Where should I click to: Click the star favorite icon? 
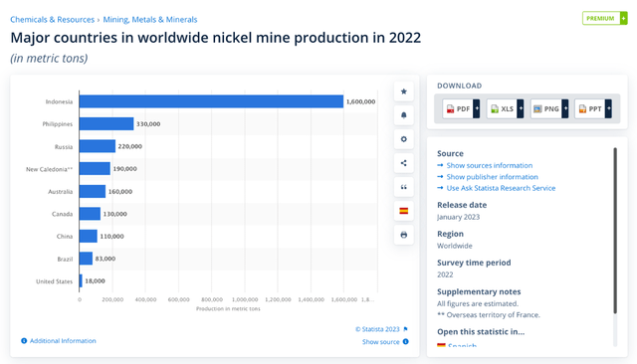(x=403, y=91)
